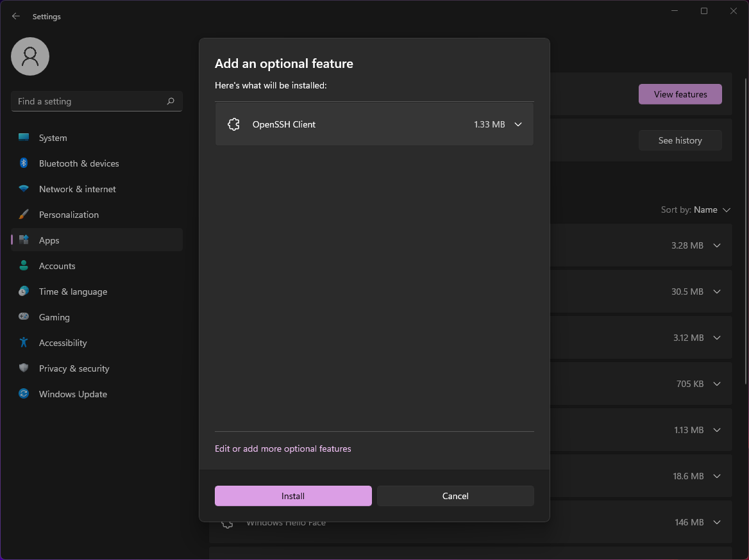Click the Gaming controller icon
The image size is (749, 560).
coord(23,317)
